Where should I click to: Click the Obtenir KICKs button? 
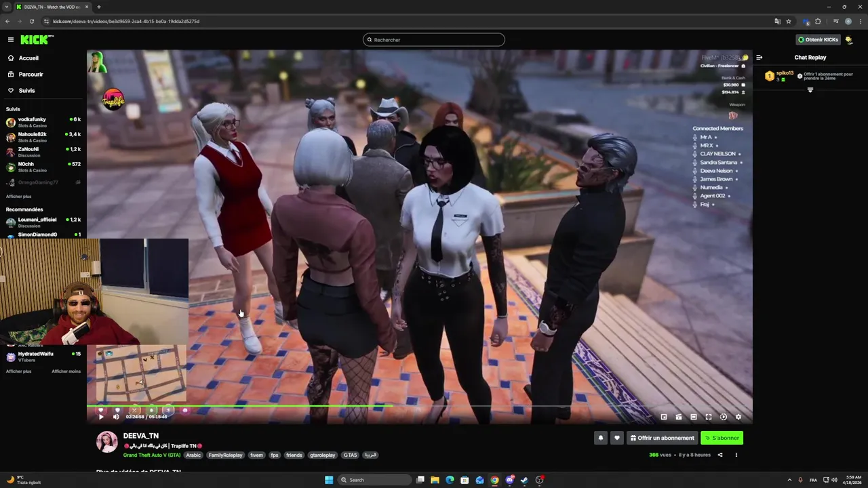point(818,40)
